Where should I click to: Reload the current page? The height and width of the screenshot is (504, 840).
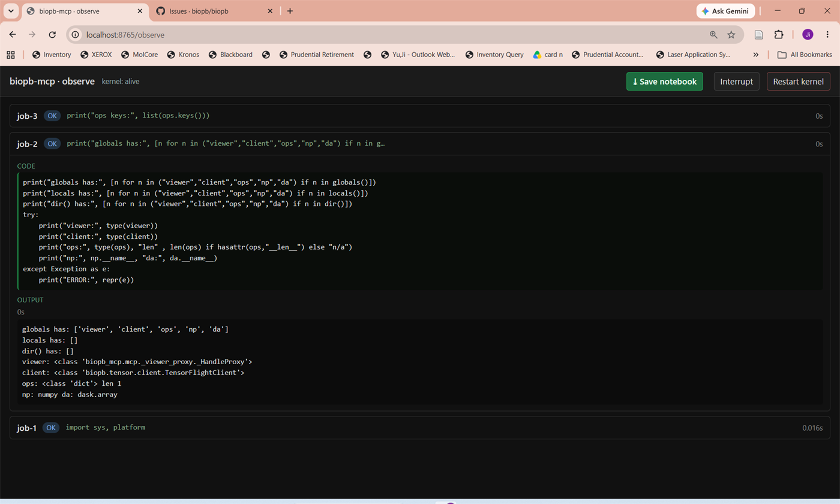pyautogui.click(x=52, y=35)
